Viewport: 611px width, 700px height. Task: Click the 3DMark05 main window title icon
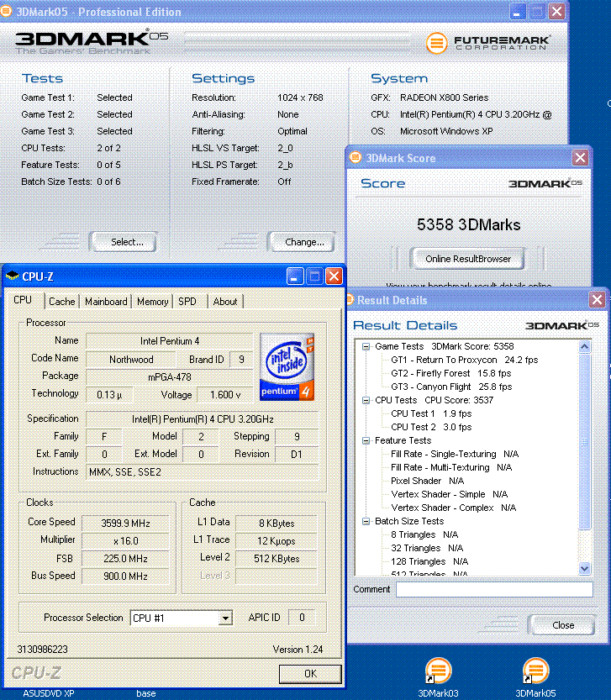point(5,11)
